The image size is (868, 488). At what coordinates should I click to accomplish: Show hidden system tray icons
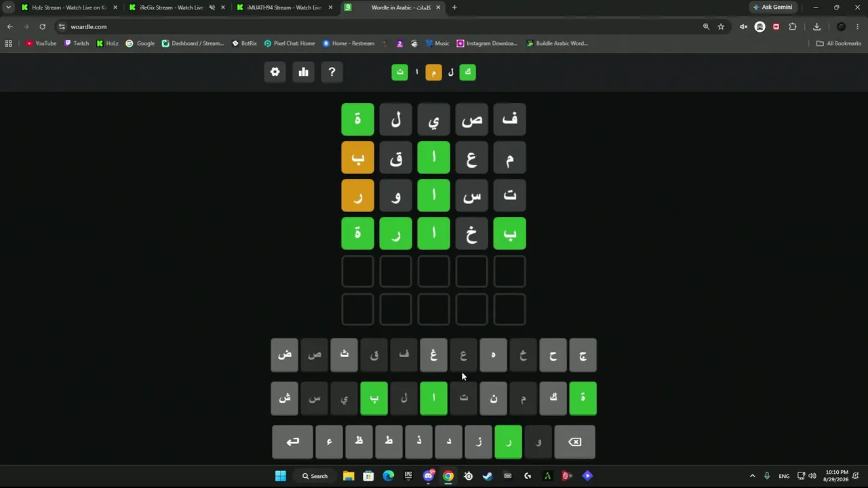pyautogui.click(x=752, y=476)
